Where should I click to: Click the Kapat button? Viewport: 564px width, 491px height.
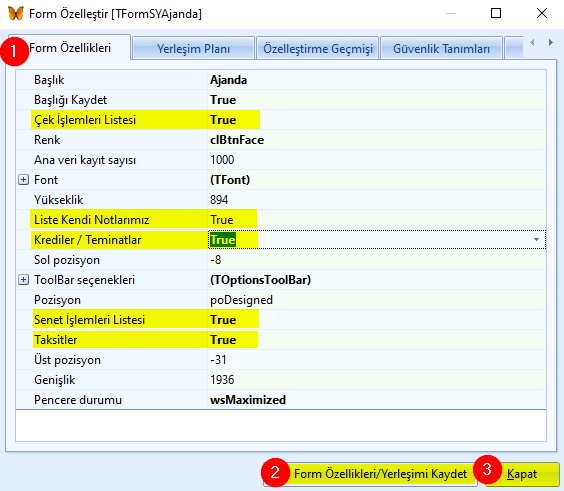click(x=522, y=474)
